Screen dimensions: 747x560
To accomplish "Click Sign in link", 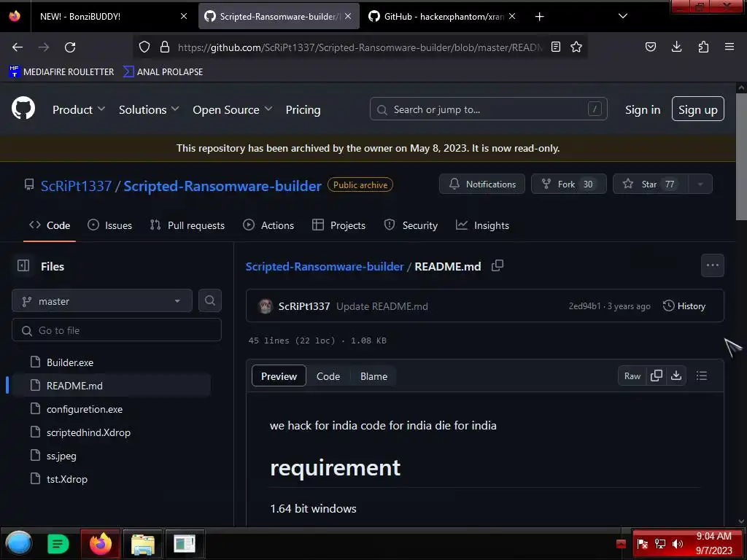I will click(x=643, y=109).
